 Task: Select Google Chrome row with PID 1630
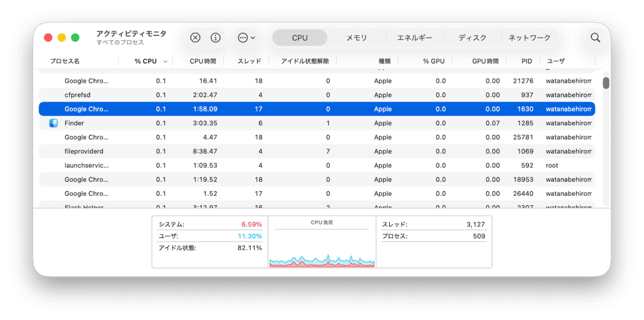pos(317,109)
